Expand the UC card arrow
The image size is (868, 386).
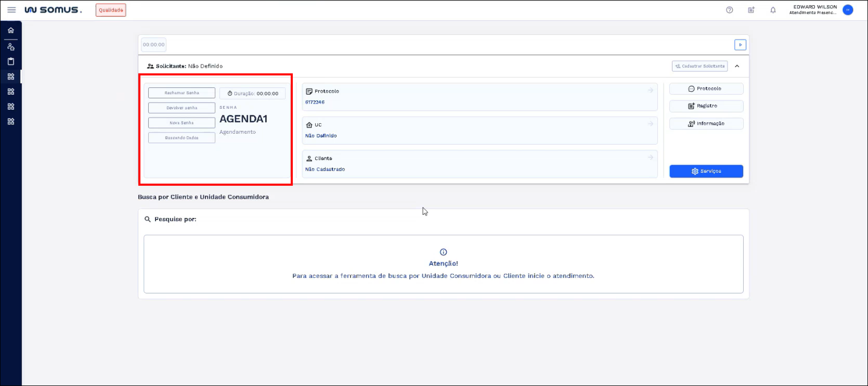pyautogui.click(x=650, y=124)
